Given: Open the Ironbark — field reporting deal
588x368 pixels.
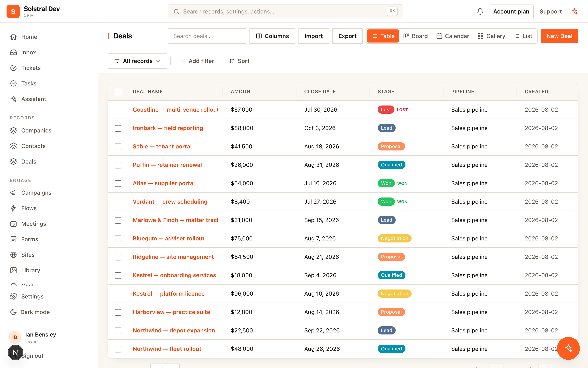Looking at the screenshot, I should (168, 128).
